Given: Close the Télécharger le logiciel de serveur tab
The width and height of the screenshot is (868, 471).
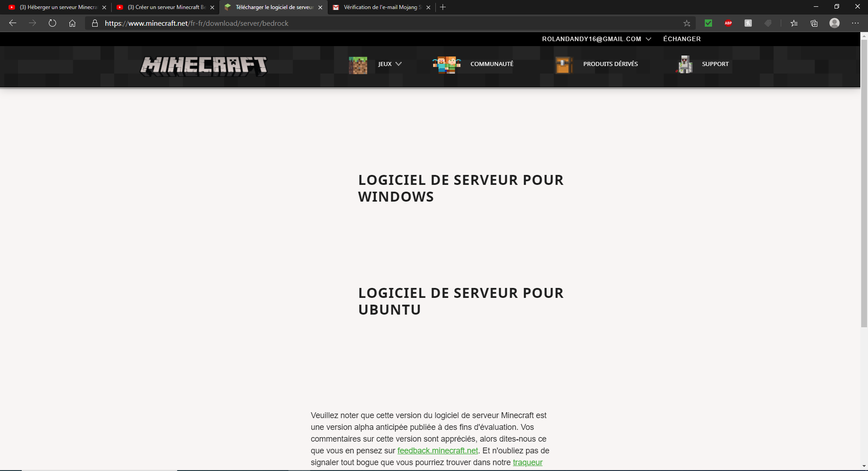Looking at the screenshot, I should tap(321, 7).
